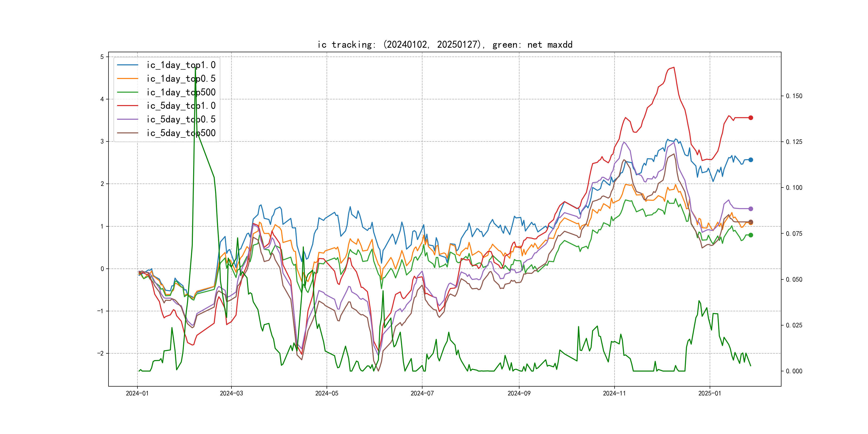The image size is (868, 434).
Task: Select the ic_1day_top500 legend label
Action: pos(181,92)
